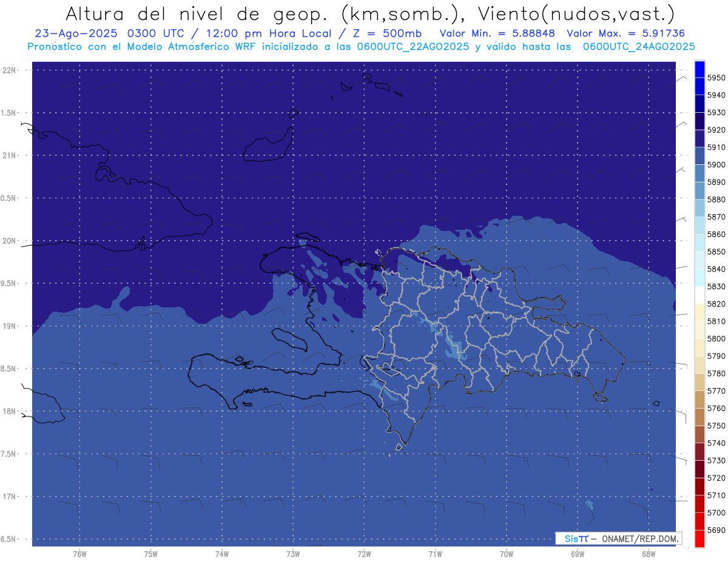Image resolution: width=728 pixels, height=562 pixels.
Task: Click the 74W longitude label
Action: tap(222, 554)
